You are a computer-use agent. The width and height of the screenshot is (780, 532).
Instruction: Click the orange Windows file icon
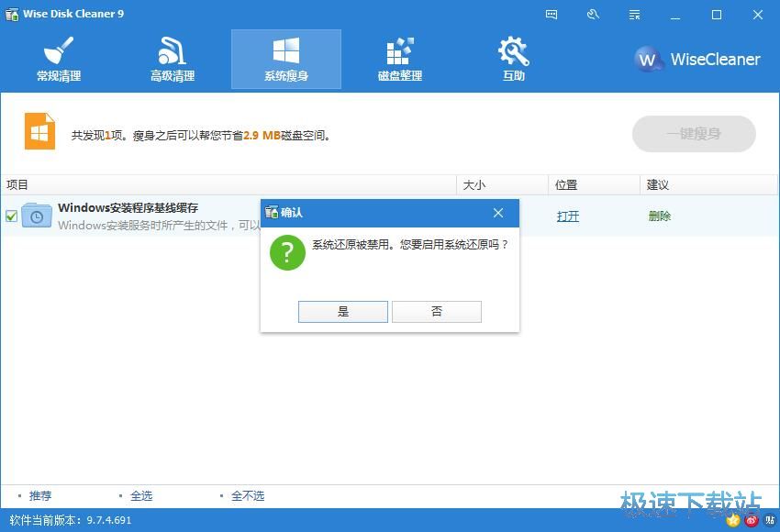[39, 131]
